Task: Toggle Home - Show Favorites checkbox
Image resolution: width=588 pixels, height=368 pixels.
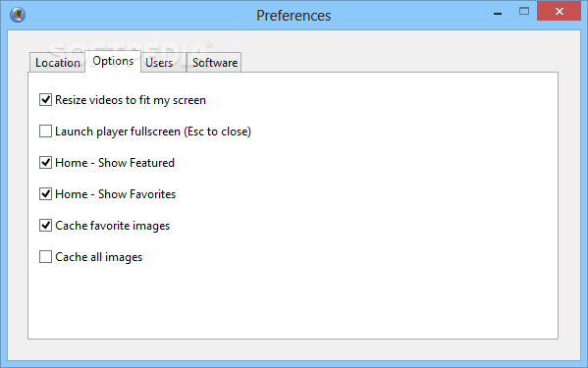Action: pos(45,194)
